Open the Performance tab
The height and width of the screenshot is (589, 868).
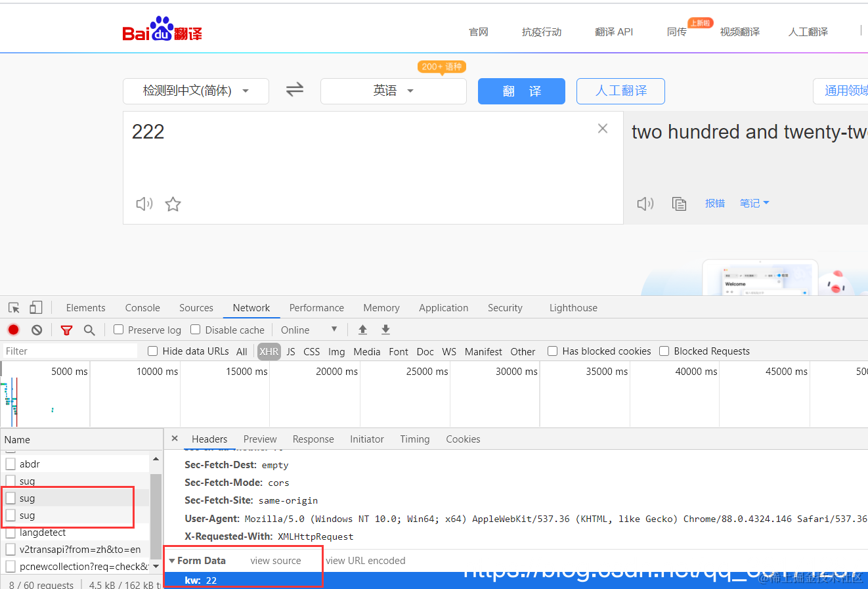click(316, 307)
